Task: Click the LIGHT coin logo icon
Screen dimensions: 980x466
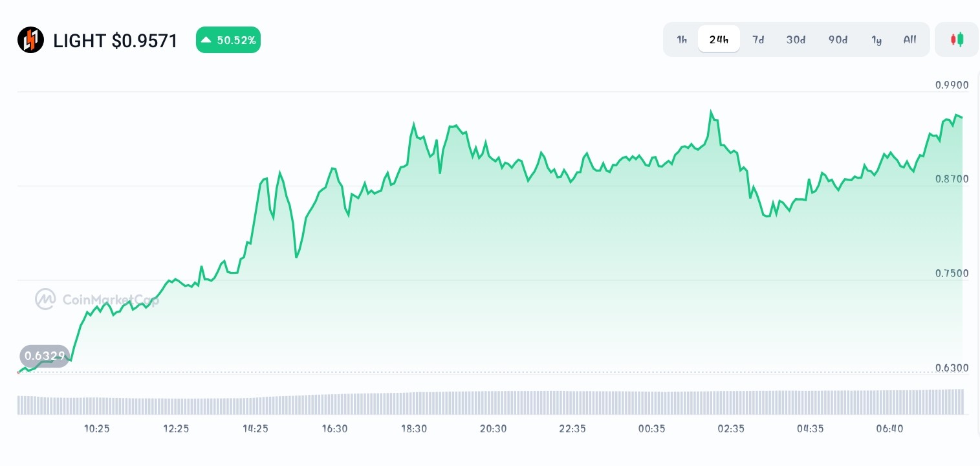Action: click(31, 40)
